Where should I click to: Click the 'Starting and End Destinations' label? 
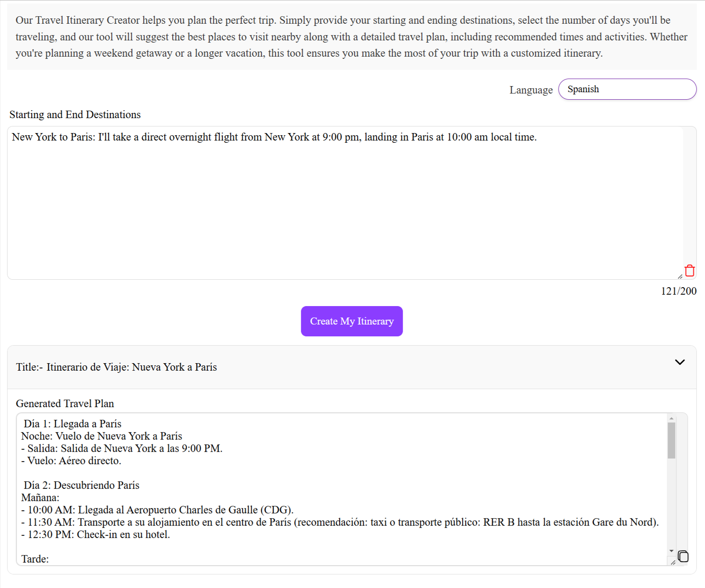pyautogui.click(x=75, y=115)
